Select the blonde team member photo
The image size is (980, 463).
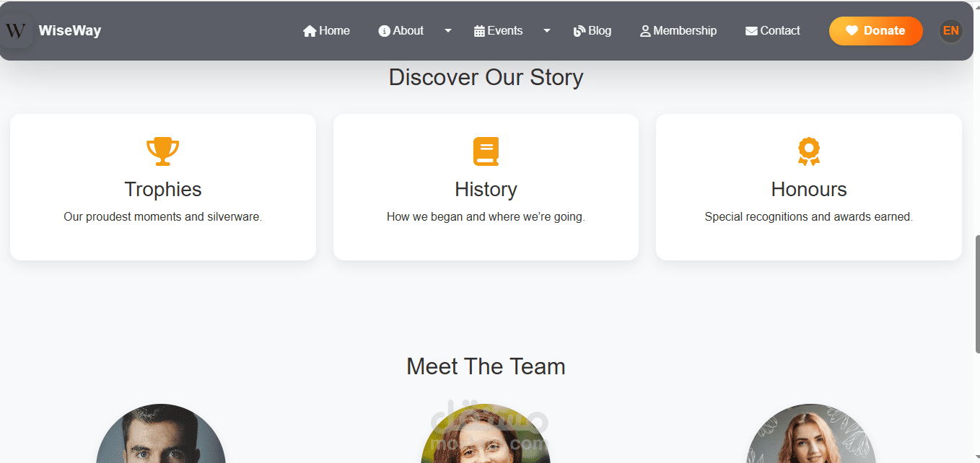pos(810,433)
